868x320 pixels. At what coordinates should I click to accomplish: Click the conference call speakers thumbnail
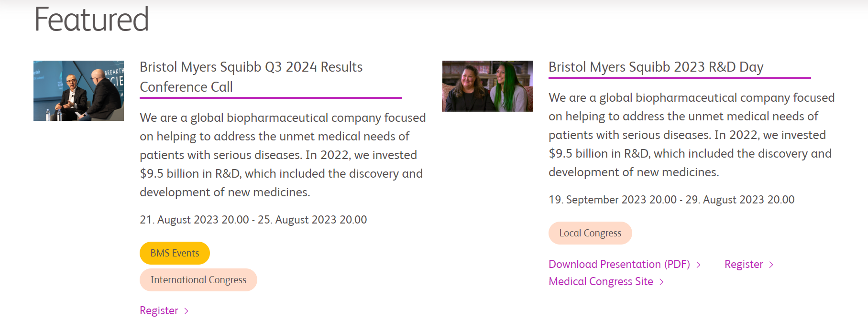pyautogui.click(x=78, y=91)
